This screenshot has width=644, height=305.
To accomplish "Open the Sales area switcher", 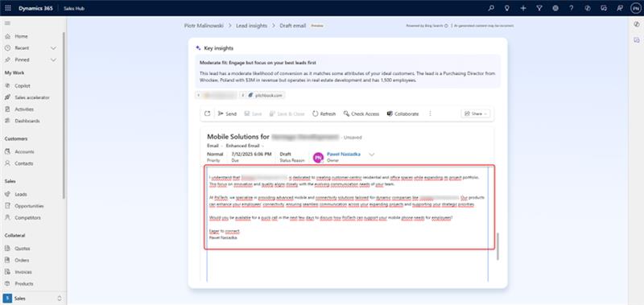I will [32, 298].
